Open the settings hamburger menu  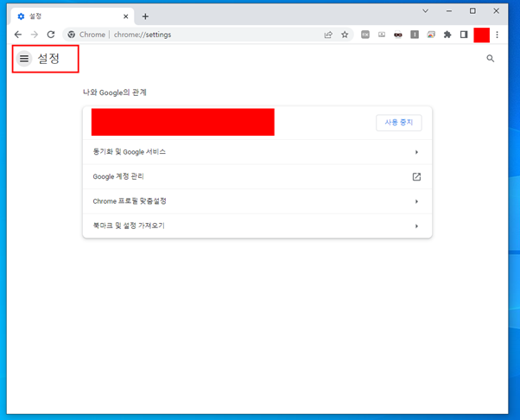24,59
